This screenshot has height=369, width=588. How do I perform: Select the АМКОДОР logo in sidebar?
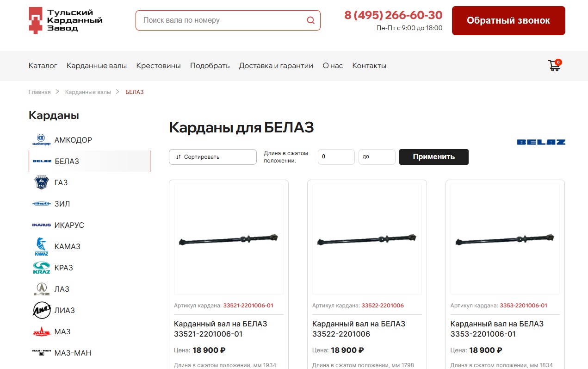click(x=41, y=140)
